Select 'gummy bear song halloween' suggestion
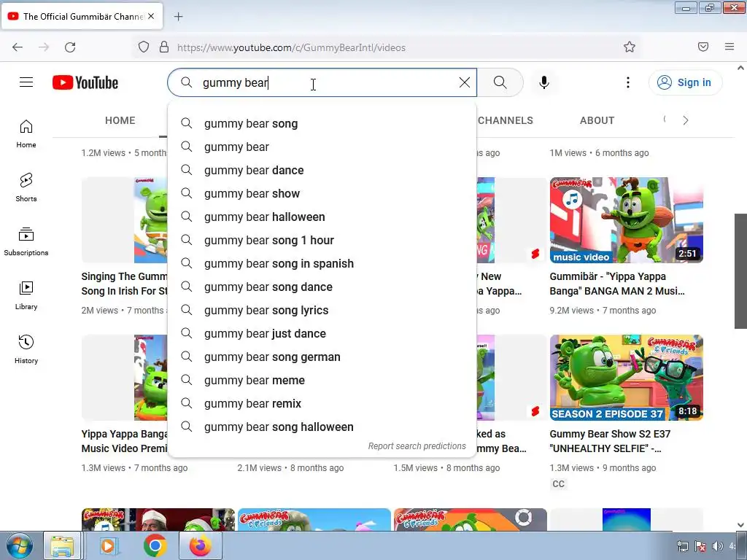This screenshot has width=747, height=560. point(322,427)
